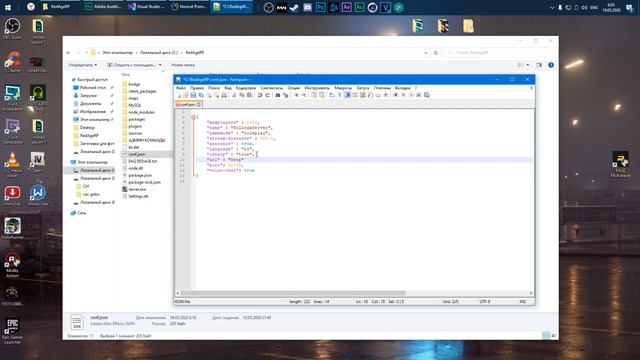The image size is (640, 360).
Task: Select the node_modules folder
Action: pos(141,112)
